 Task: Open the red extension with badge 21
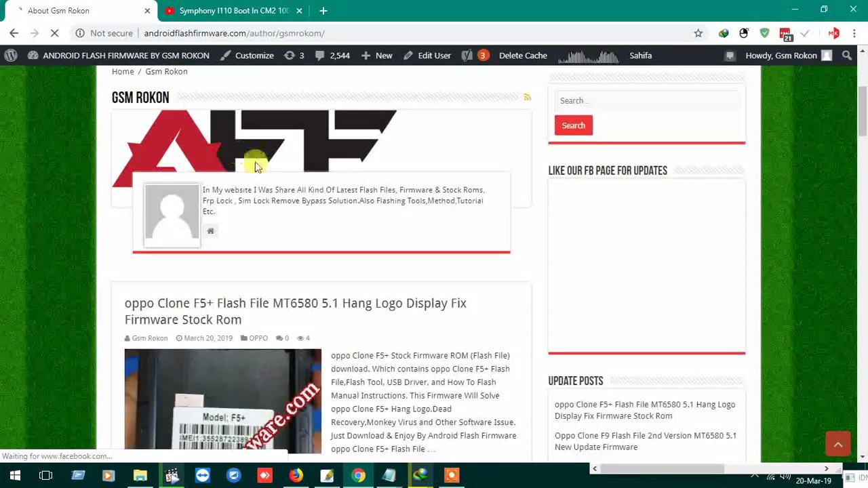(x=785, y=34)
